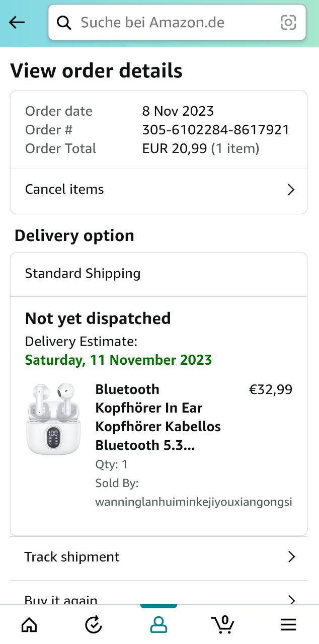The height and width of the screenshot is (644, 319).
Task: Open camera lens search icon
Action: 288,23
